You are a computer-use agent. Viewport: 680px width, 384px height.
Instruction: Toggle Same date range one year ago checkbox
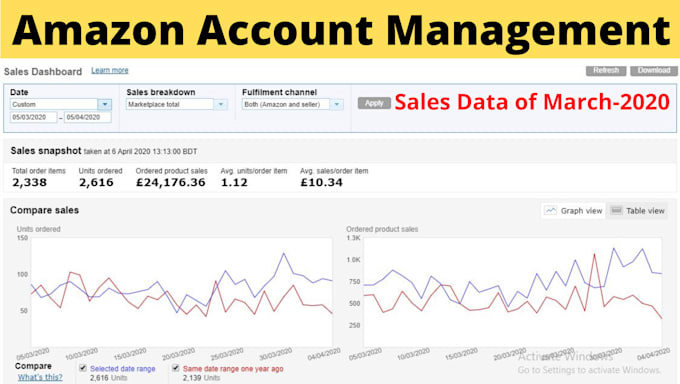tap(176, 368)
